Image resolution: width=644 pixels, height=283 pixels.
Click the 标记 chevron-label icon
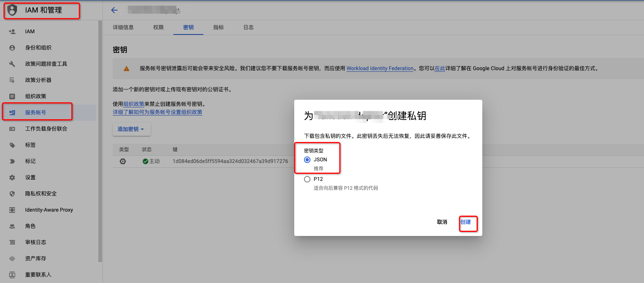click(x=12, y=161)
